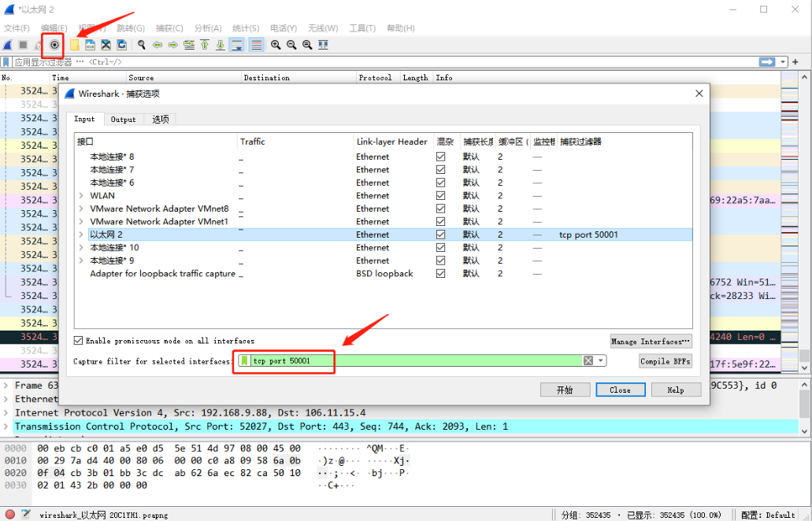Click the zoom in icon in toolbar
The height and width of the screenshot is (521, 812).
276,45
